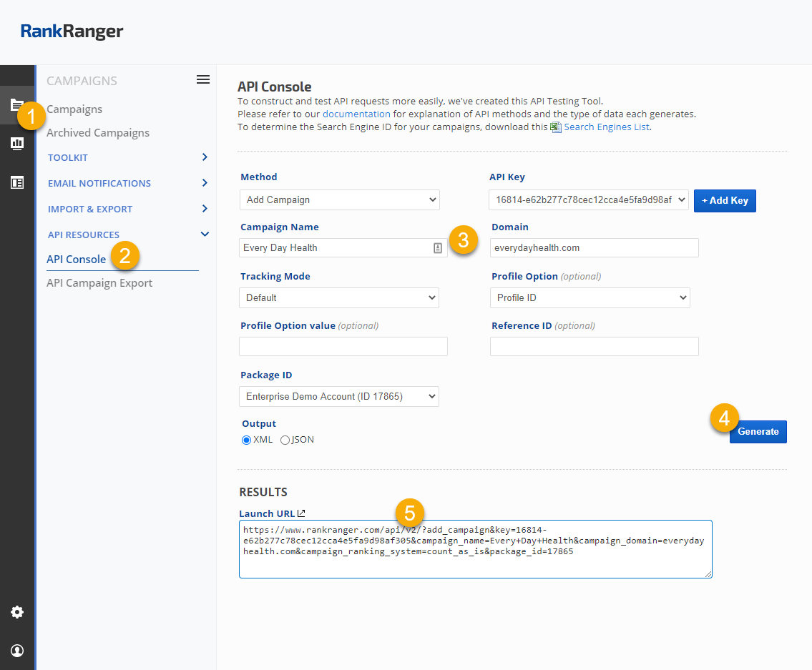Open the reports chart icon in sidebar

pos(17,144)
